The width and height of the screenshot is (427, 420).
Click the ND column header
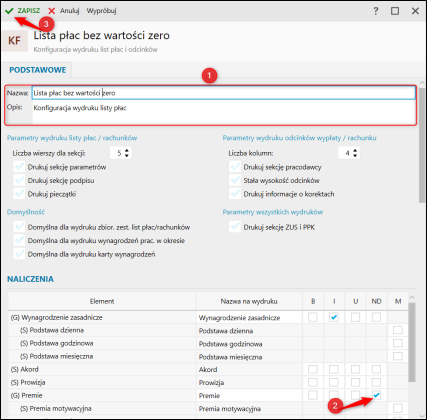[x=376, y=301]
